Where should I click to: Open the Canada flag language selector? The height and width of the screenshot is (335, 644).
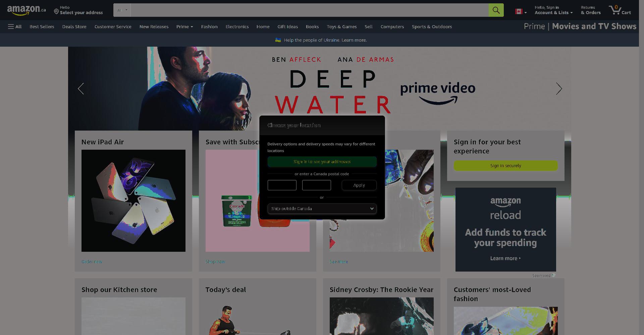pyautogui.click(x=521, y=12)
